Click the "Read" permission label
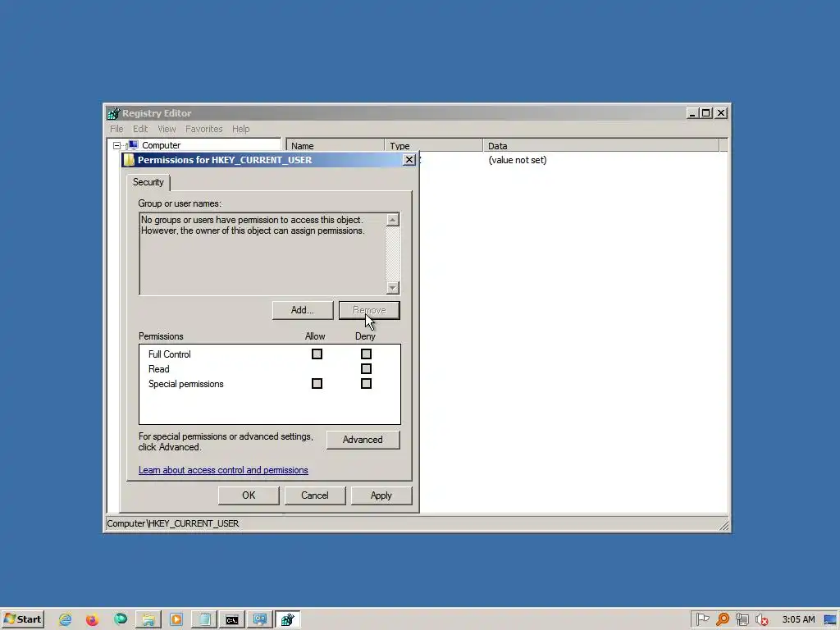This screenshot has height=630, width=840. pyautogui.click(x=158, y=369)
